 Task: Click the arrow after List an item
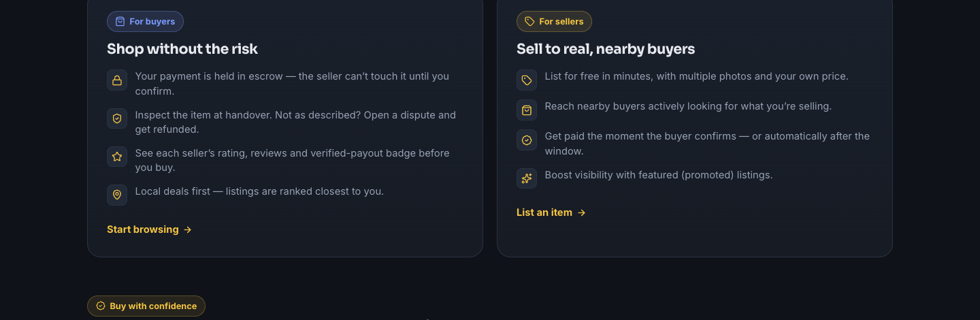[x=582, y=212]
